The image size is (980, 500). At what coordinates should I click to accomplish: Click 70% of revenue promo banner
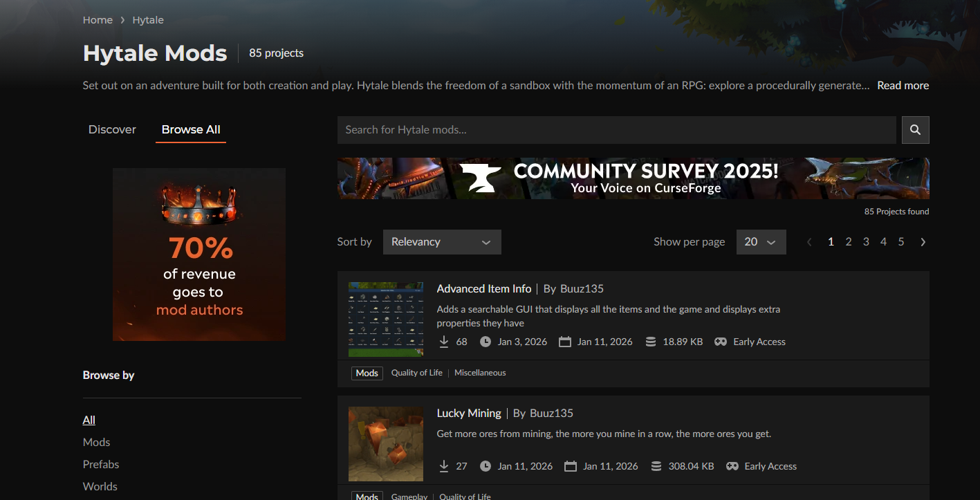pyautogui.click(x=199, y=254)
